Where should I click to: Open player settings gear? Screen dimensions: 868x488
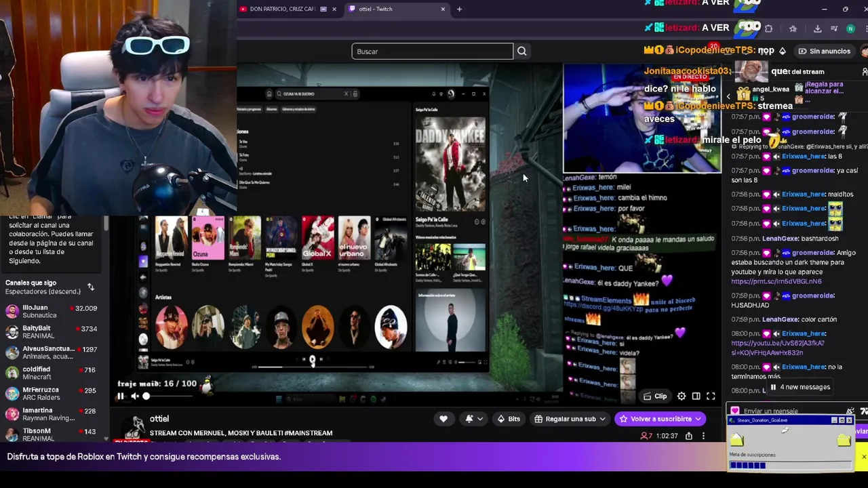pos(682,396)
